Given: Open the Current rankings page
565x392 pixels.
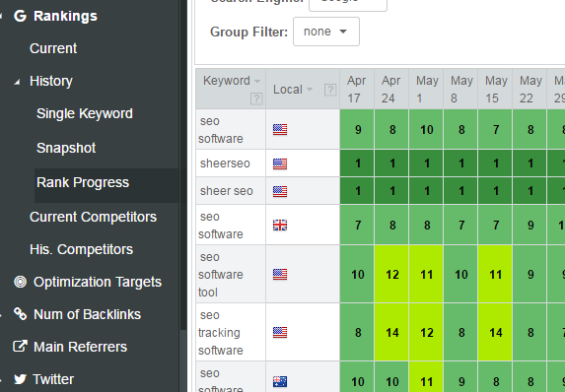Looking at the screenshot, I should tap(53, 48).
